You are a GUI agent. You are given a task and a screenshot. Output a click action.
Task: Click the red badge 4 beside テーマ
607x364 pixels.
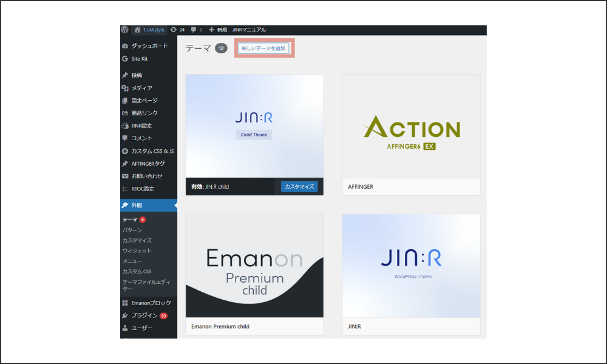coord(143,220)
